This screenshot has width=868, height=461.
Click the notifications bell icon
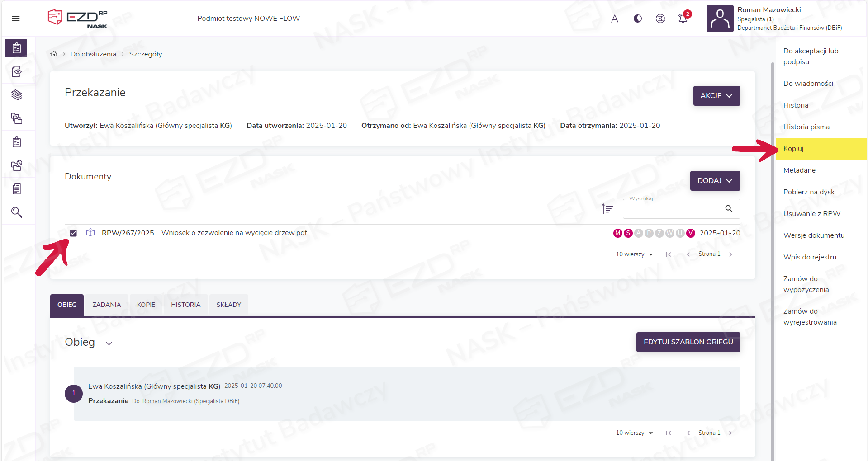[683, 19]
